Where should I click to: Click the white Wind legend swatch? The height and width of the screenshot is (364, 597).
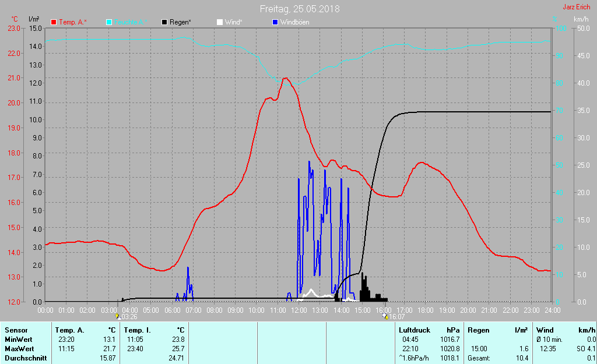point(220,22)
